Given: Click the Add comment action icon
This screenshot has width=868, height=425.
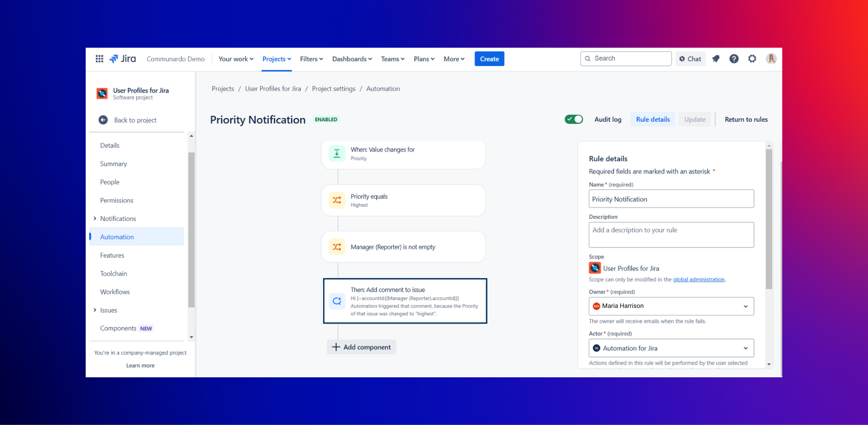Looking at the screenshot, I should [337, 301].
